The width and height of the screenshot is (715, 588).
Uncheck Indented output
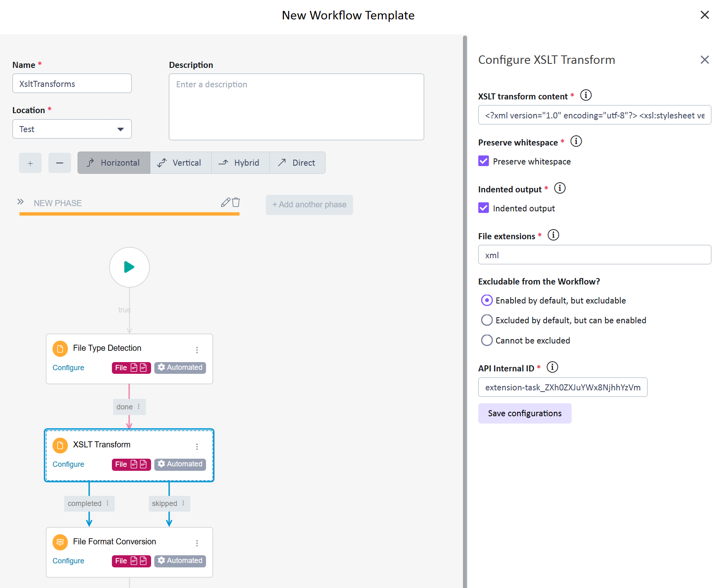483,208
